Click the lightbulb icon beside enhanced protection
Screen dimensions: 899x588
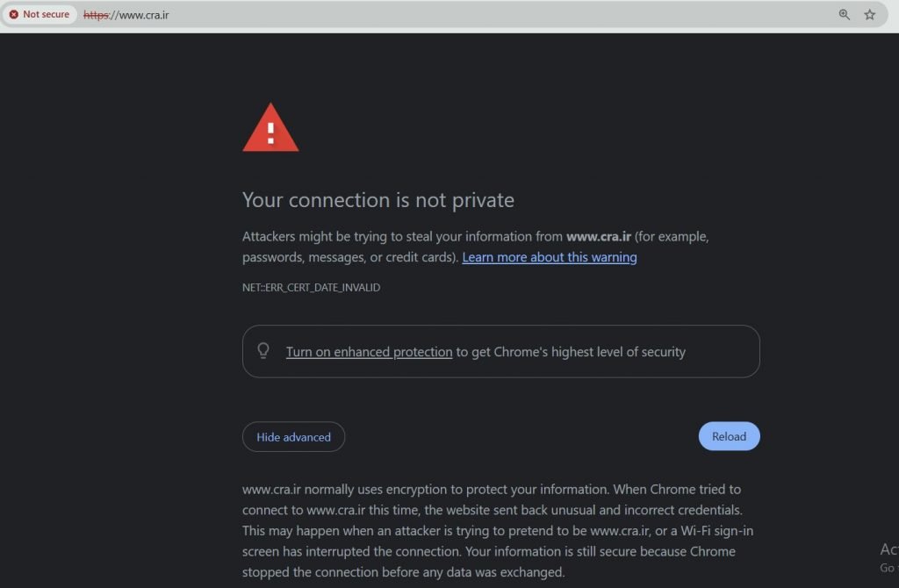pos(263,351)
